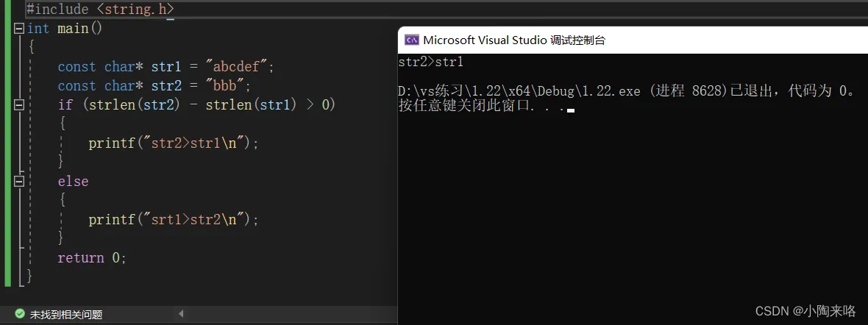Viewport: 868px width, 325px height.
Task: Click the printf "srt1>str2\n" statement
Action: (174, 220)
